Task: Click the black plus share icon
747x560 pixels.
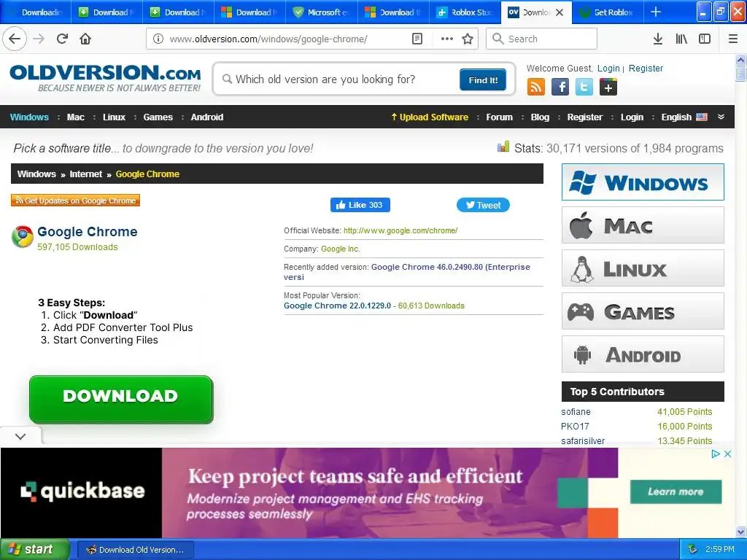Action: tap(608, 87)
